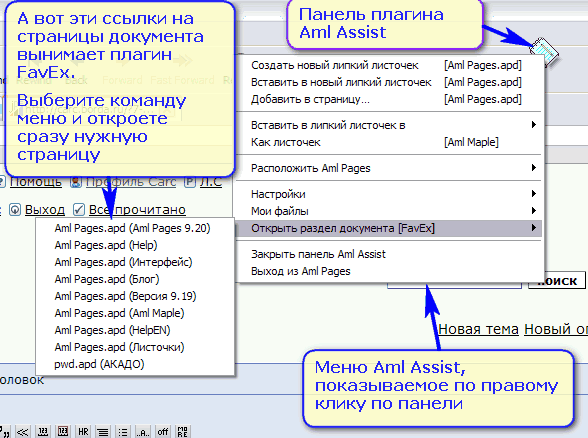Click the logout circle icon
This screenshot has height=438, width=588.
click(x=15, y=210)
